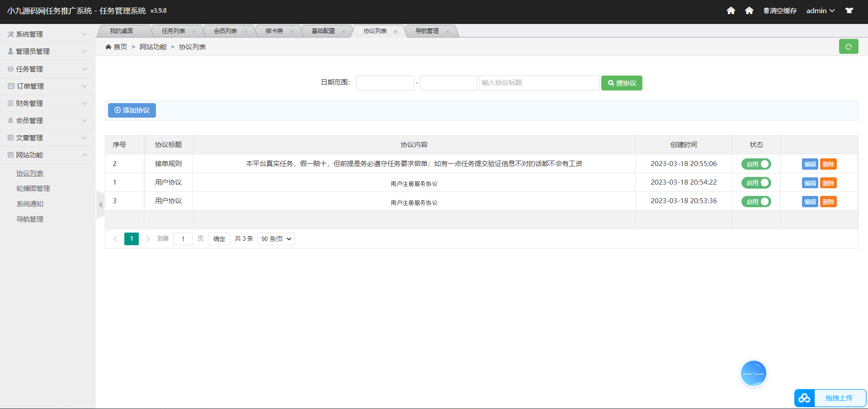Click the first home icon in header
Screen dimensions: 868x409
click(731, 10)
